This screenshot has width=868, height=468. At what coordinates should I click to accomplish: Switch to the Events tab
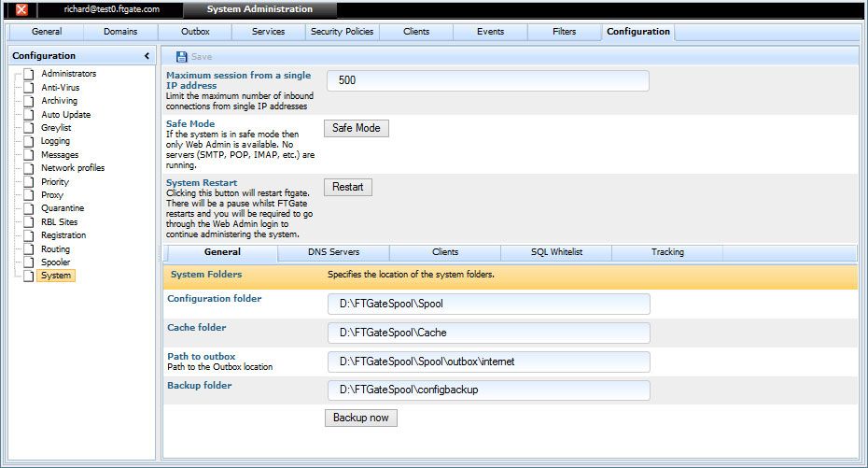[x=490, y=32]
